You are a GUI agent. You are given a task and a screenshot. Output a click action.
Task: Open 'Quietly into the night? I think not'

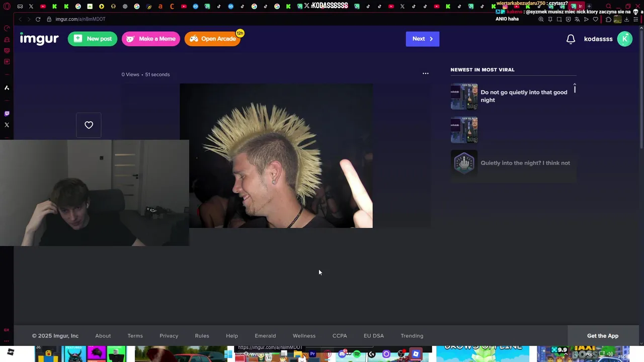pos(525,163)
